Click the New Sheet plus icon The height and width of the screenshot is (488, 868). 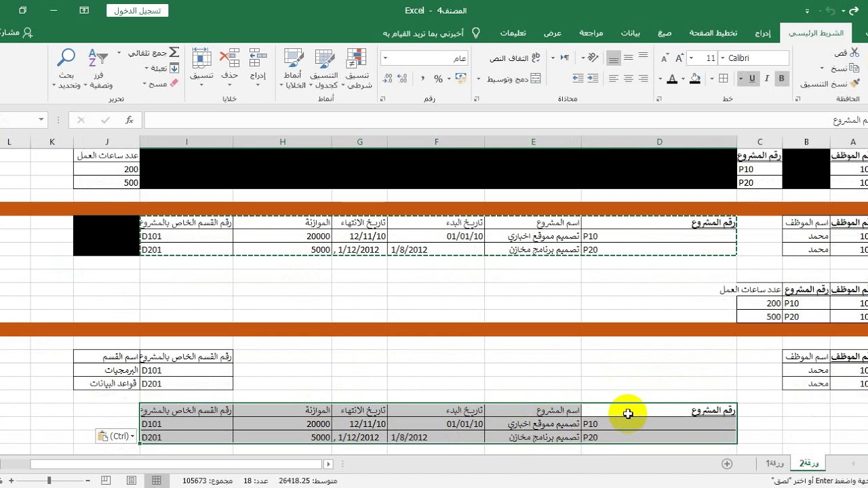click(727, 464)
